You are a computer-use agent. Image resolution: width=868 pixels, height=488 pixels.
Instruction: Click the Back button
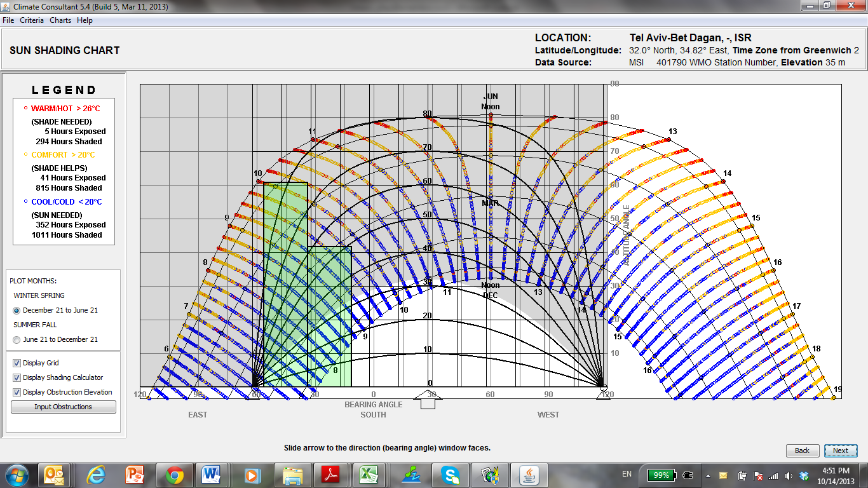tap(802, 451)
